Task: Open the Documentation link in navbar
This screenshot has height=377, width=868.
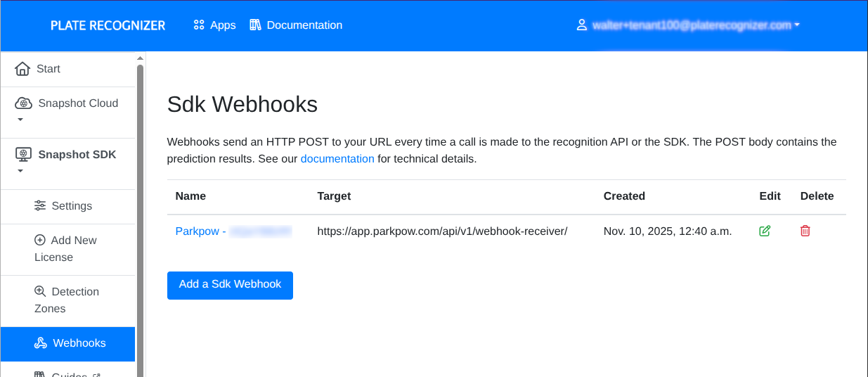Action: tap(296, 25)
